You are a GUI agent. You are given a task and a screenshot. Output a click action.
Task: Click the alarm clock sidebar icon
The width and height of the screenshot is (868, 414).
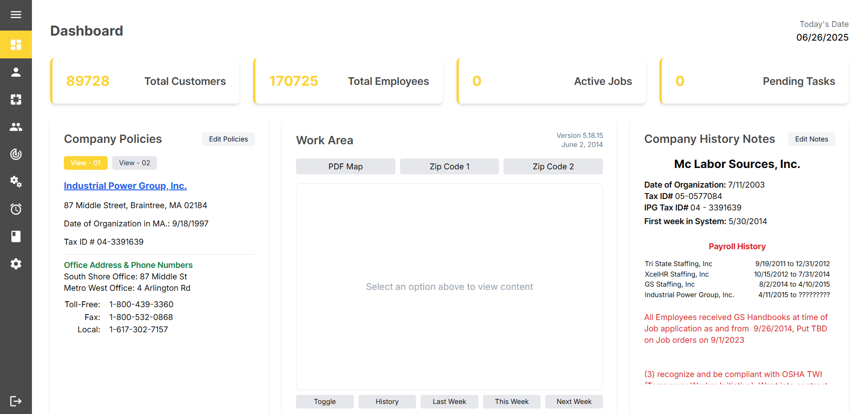coord(16,209)
